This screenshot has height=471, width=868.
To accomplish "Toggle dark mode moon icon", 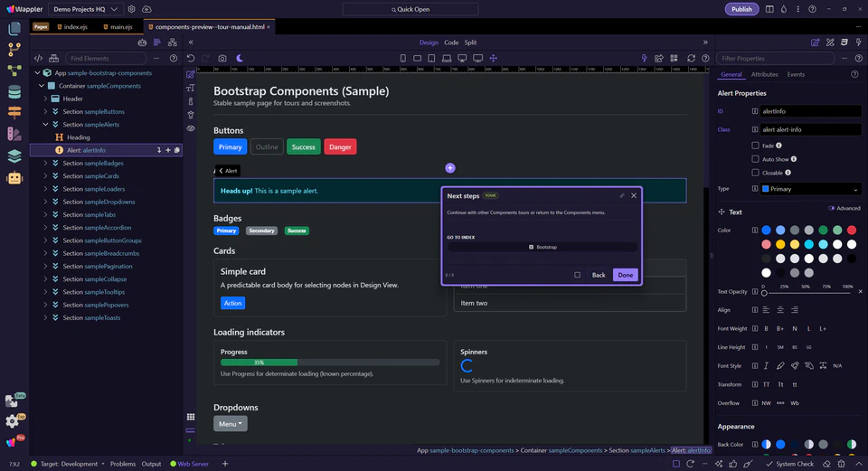I will (240, 58).
